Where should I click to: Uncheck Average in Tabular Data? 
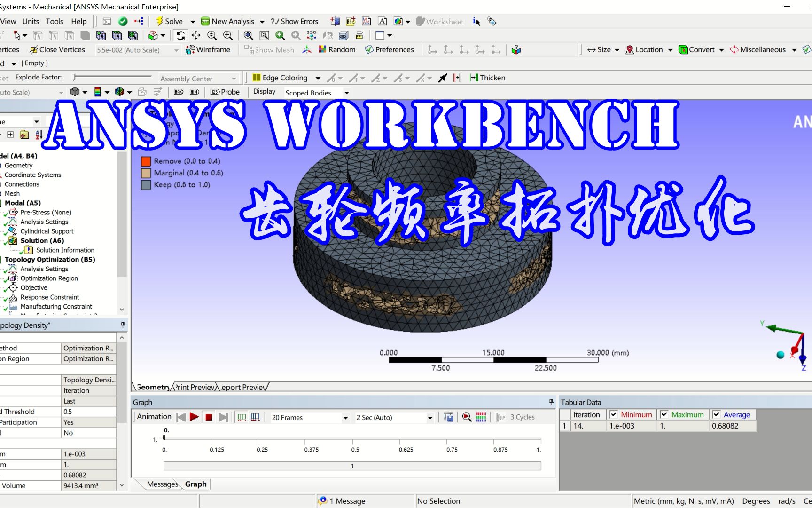click(x=716, y=414)
